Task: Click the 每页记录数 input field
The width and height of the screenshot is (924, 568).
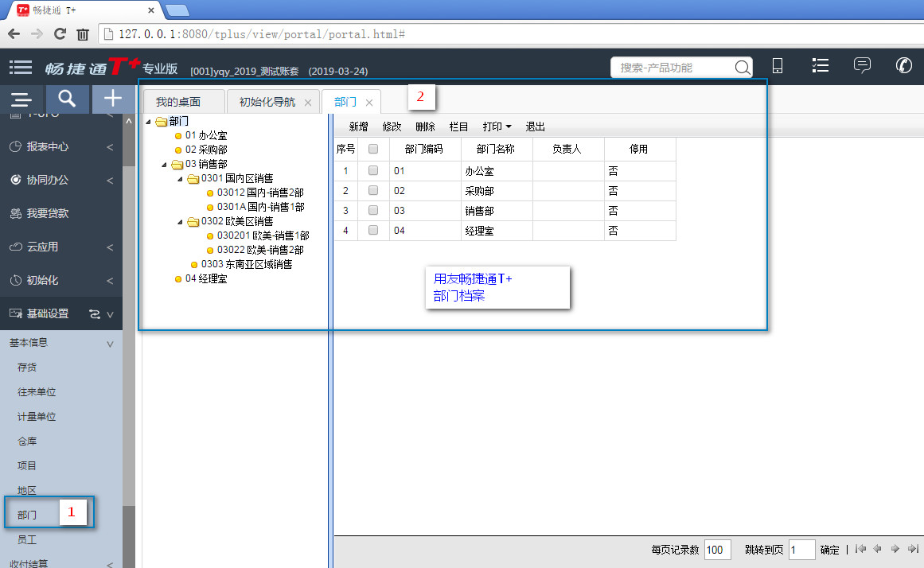Action: 717,550
